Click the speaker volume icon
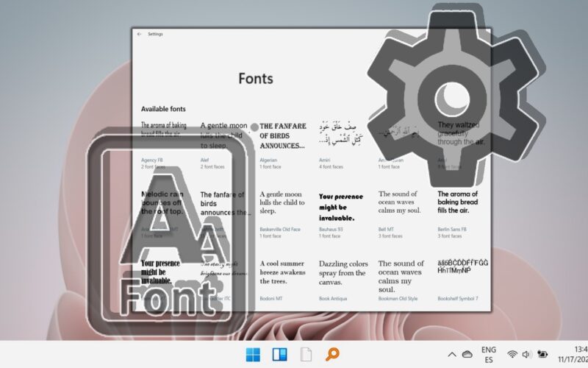The height and width of the screenshot is (368, 588). (526, 354)
